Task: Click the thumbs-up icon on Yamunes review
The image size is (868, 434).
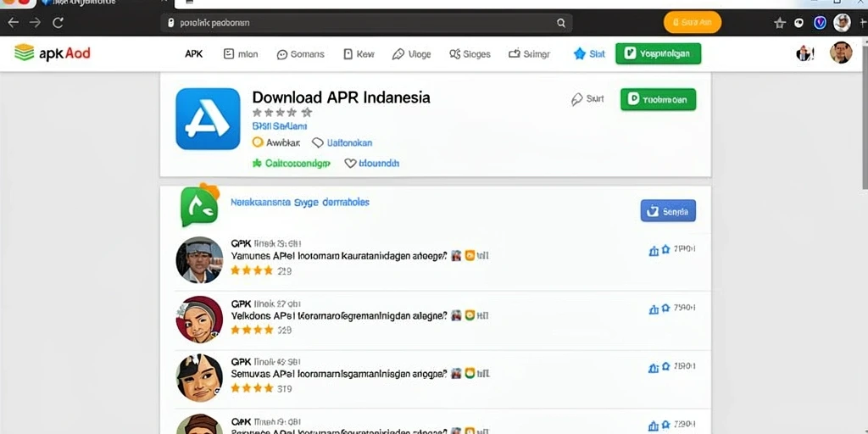Action: pos(654,251)
